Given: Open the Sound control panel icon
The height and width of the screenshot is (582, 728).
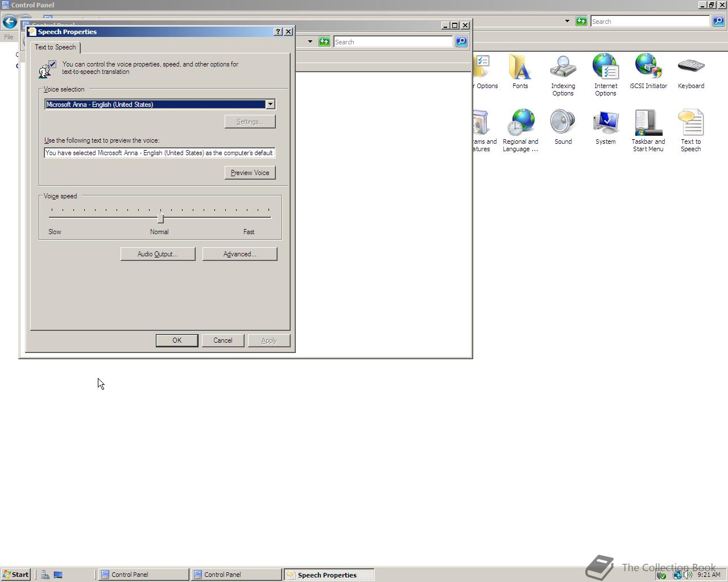Looking at the screenshot, I should [562, 128].
